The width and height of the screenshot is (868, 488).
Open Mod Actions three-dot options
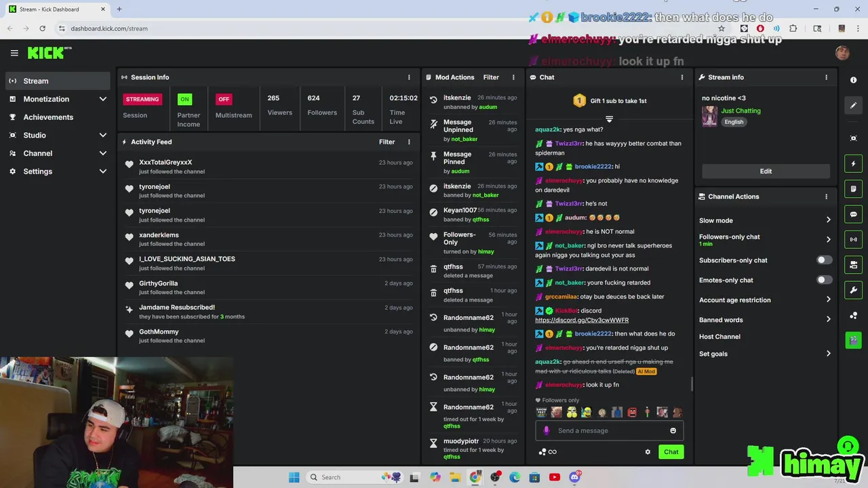pyautogui.click(x=513, y=77)
